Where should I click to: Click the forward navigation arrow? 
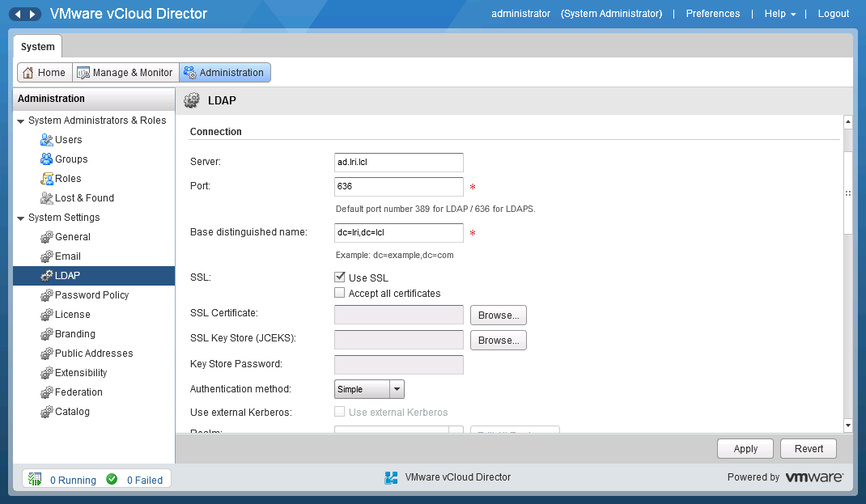pyautogui.click(x=32, y=14)
